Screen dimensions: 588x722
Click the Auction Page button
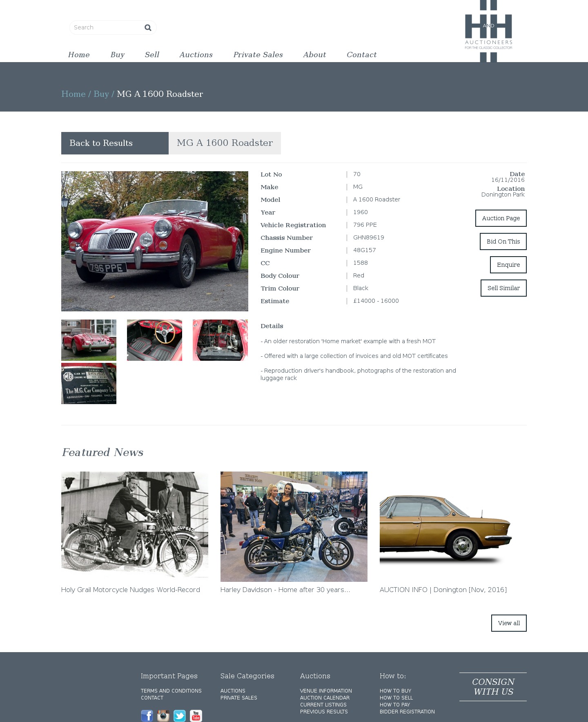click(x=501, y=218)
